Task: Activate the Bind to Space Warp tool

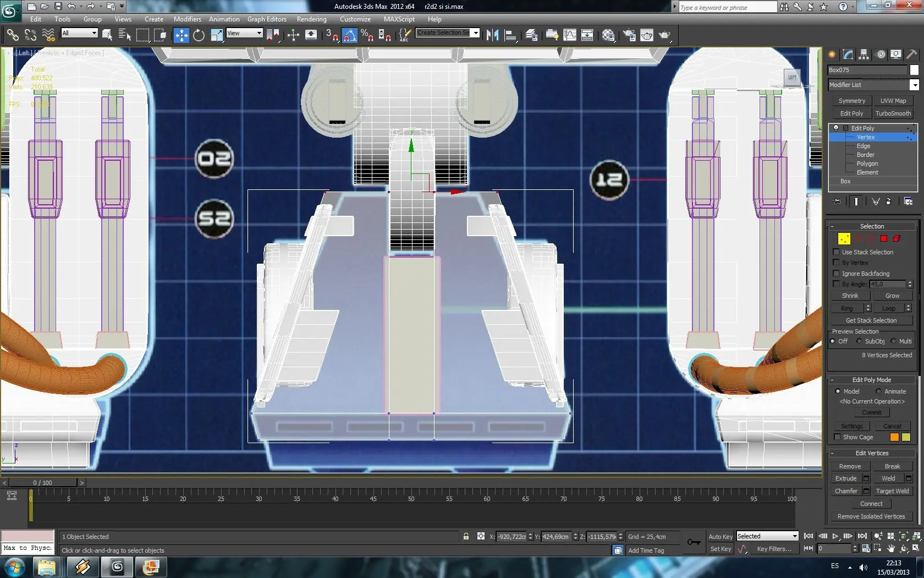Action: tap(48, 35)
